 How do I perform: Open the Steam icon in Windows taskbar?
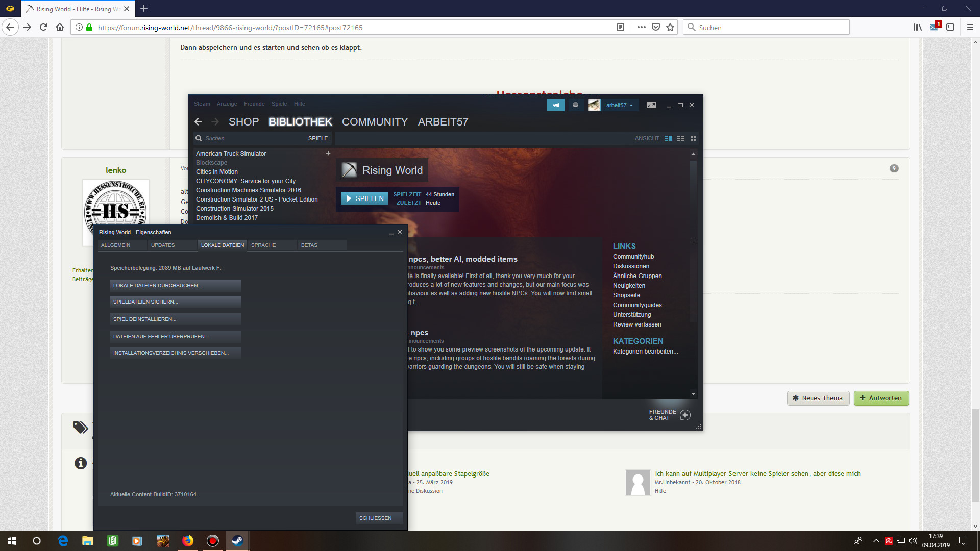tap(237, 541)
